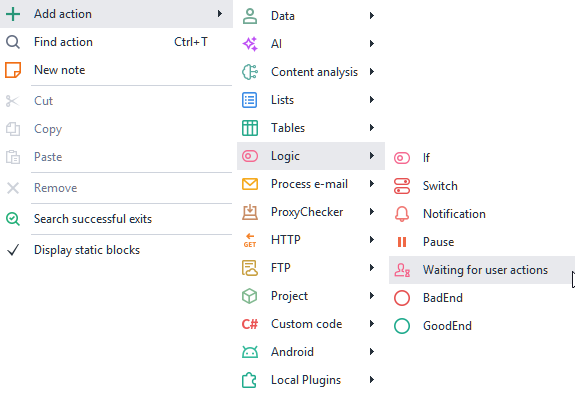Click the C# Custom code icon
The width and height of the screenshot is (575, 394).
pyautogui.click(x=250, y=324)
